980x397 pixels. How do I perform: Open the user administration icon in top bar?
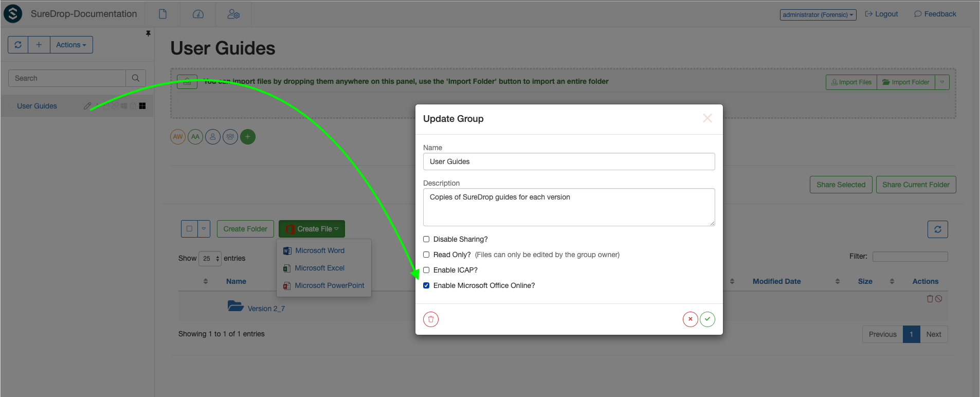tap(233, 14)
